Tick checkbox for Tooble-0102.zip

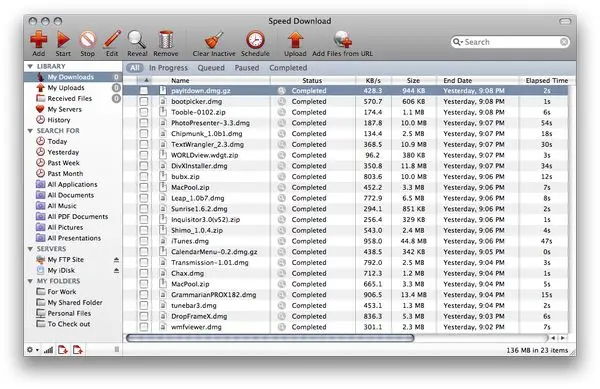143,112
